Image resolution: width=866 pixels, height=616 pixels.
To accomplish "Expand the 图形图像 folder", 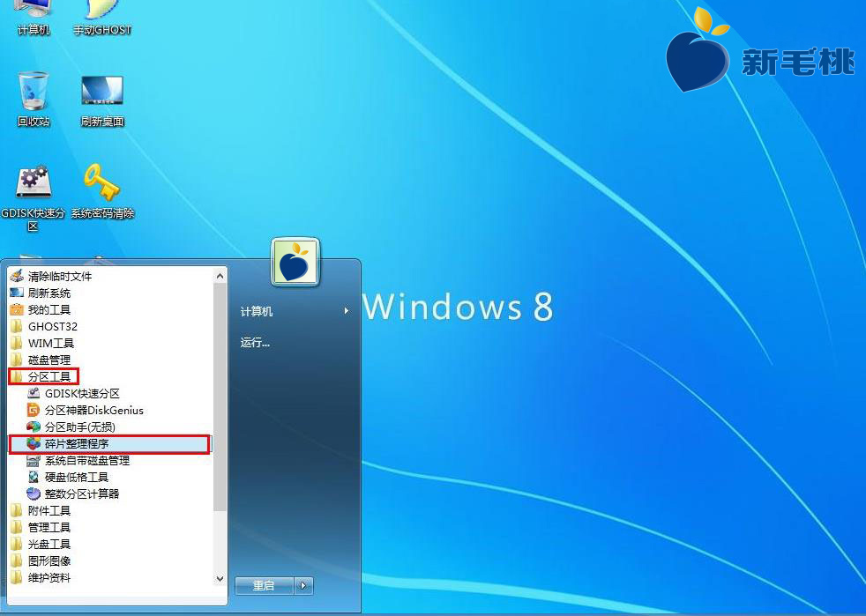I will (x=110, y=560).
